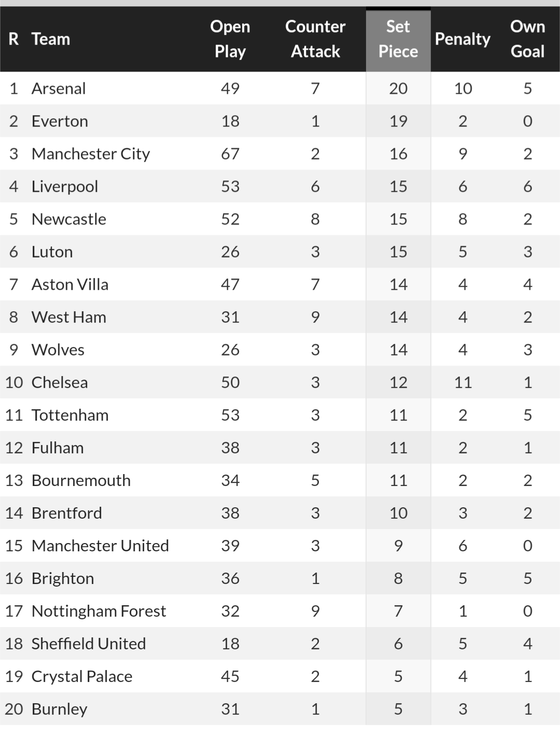Sort by the Own Goal column header
Screen dimensions: 560x737
point(527,39)
